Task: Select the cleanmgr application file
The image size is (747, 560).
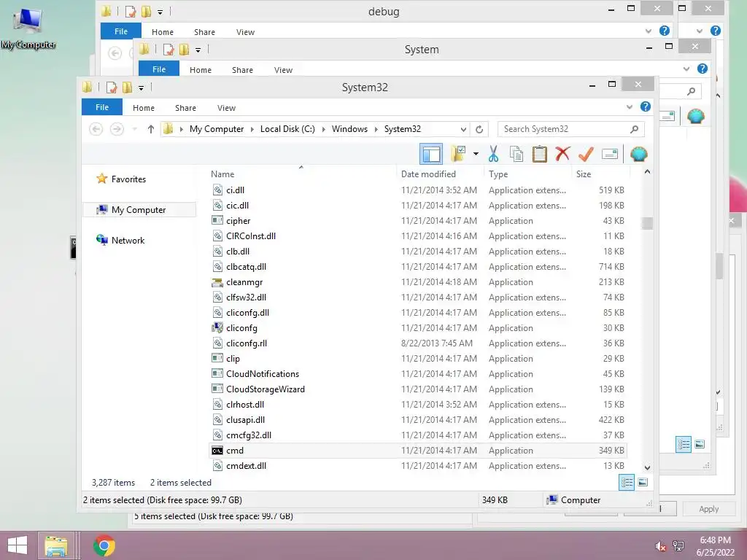Action: (418, 282)
